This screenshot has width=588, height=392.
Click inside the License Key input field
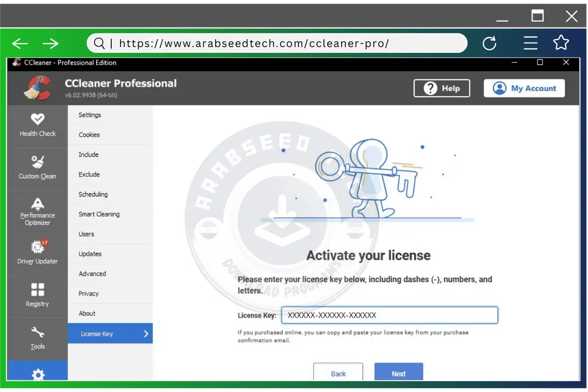[x=390, y=315]
